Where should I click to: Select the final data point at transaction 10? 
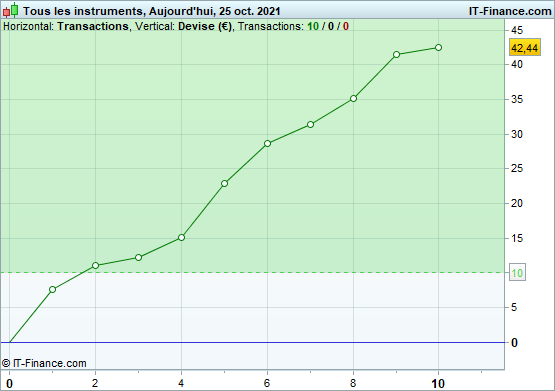[x=438, y=47]
